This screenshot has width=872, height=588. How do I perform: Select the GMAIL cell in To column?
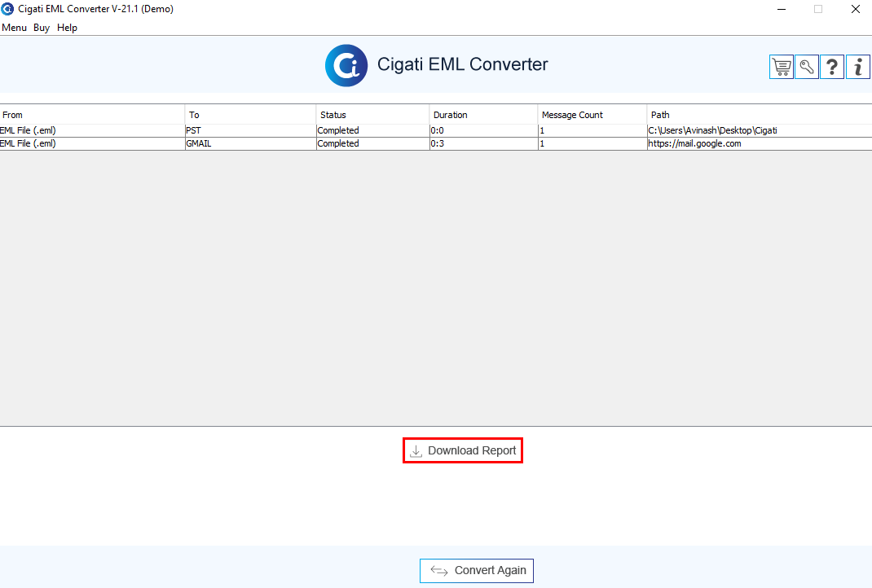250,143
